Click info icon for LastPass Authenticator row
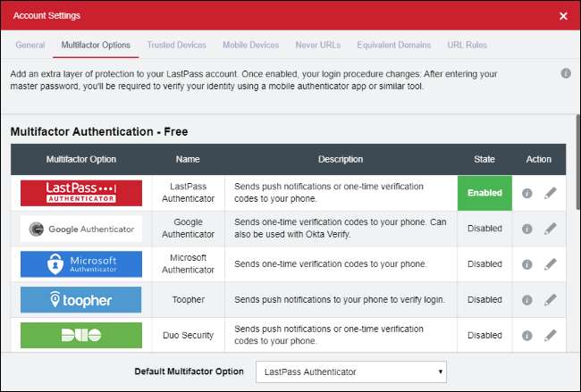 pyautogui.click(x=527, y=193)
